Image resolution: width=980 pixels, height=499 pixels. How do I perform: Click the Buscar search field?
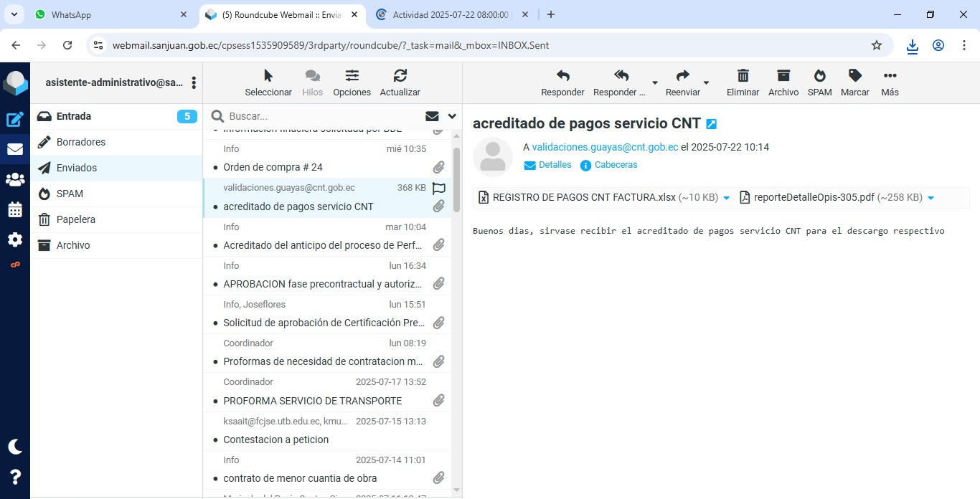(323, 116)
